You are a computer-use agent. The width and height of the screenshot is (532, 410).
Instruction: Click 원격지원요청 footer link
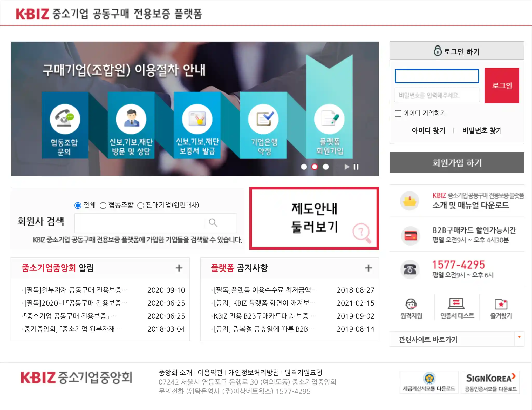303,373
